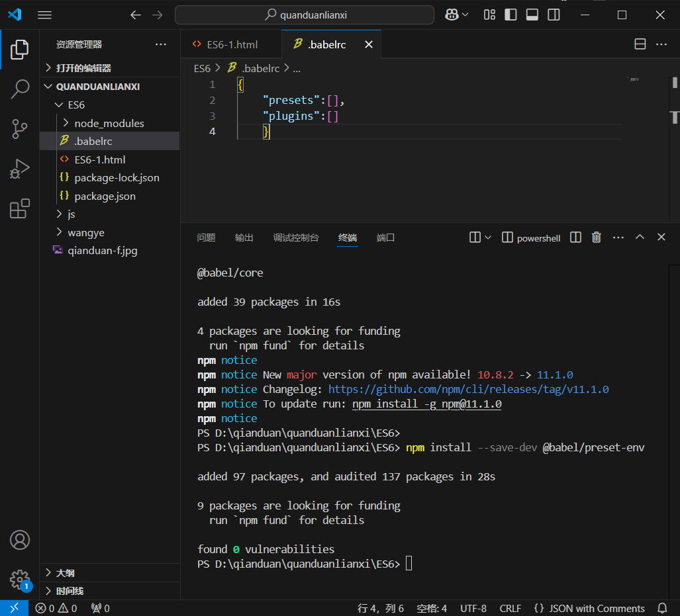
Task: Open the Search view in activity bar
Action: [20, 89]
